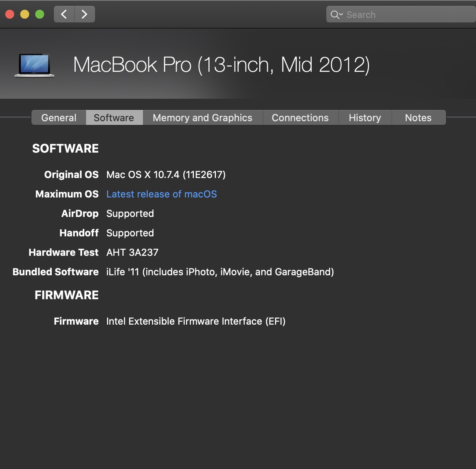Click the back navigation arrow

coord(64,15)
